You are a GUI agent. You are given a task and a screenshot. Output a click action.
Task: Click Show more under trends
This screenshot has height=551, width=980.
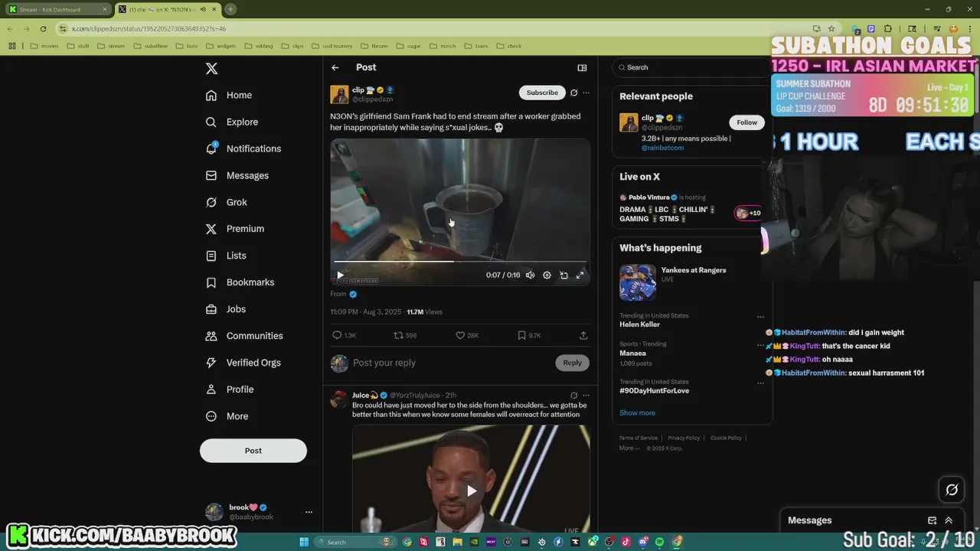pyautogui.click(x=637, y=413)
